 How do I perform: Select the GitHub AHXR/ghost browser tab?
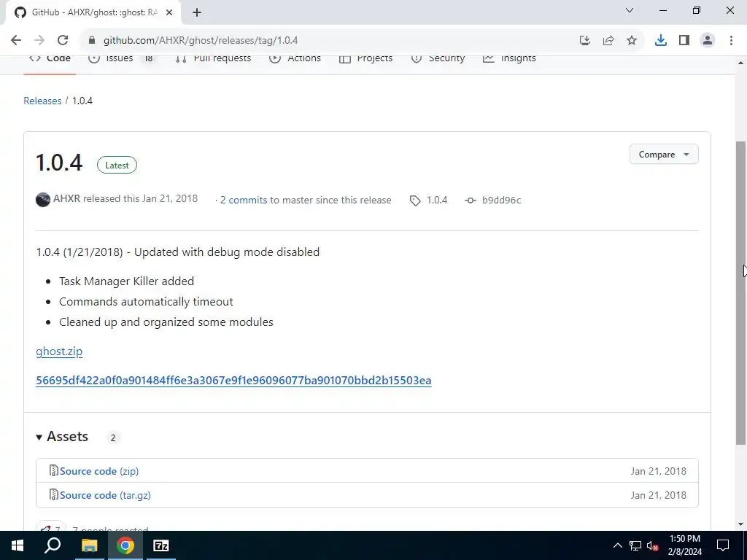tap(93, 12)
